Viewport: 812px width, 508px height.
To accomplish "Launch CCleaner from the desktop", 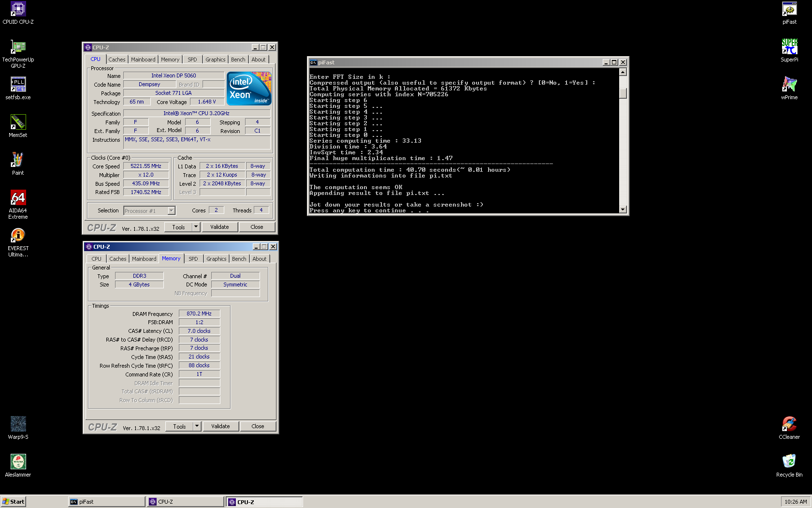I will 789,428.
